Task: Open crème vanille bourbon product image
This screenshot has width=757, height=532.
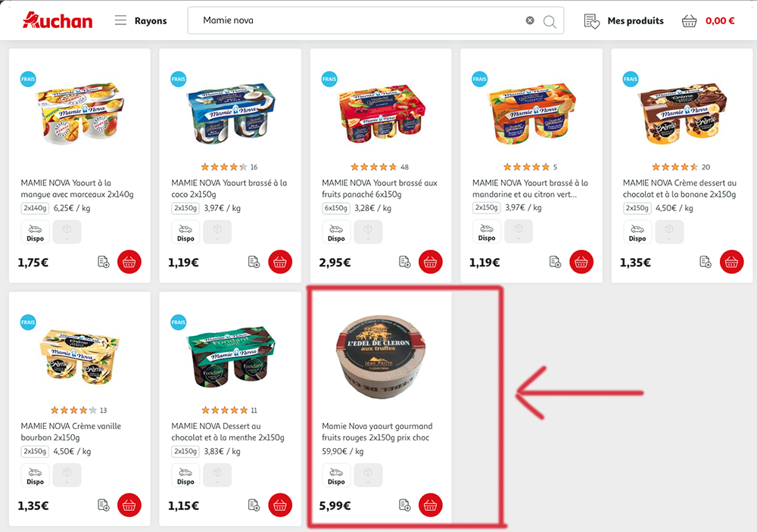Action: click(80, 357)
